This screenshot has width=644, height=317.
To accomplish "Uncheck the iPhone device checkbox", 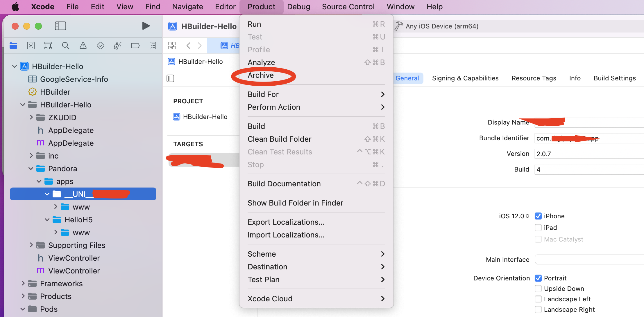I will (538, 216).
